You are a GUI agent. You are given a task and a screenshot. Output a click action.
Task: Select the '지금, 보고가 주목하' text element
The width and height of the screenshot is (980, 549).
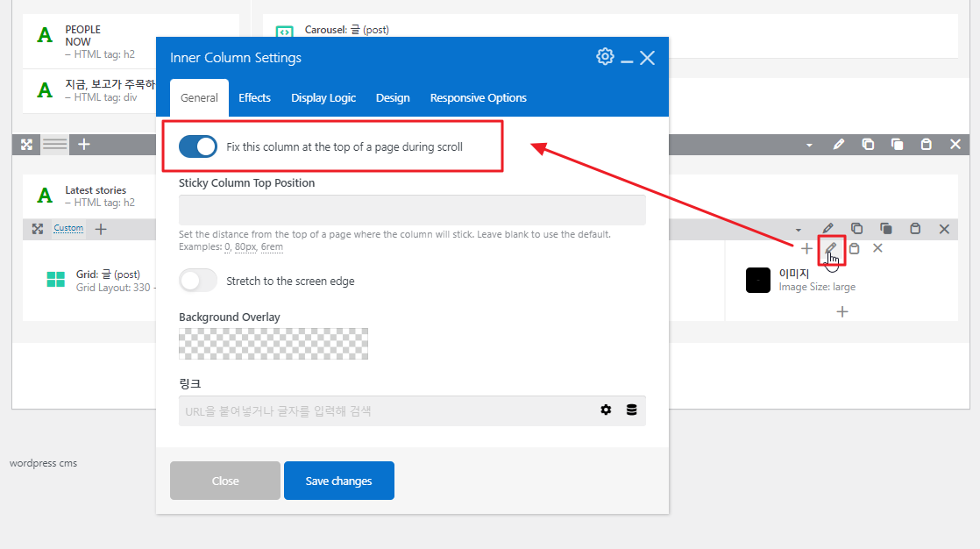tap(89, 90)
